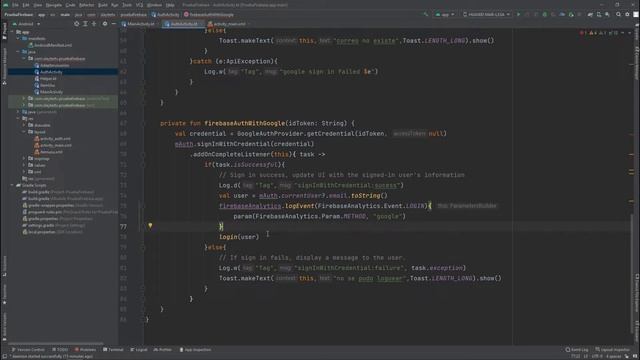The height and width of the screenshot is (360, 640).
Task: Open the Edit menu
Action: click(26, 5)
